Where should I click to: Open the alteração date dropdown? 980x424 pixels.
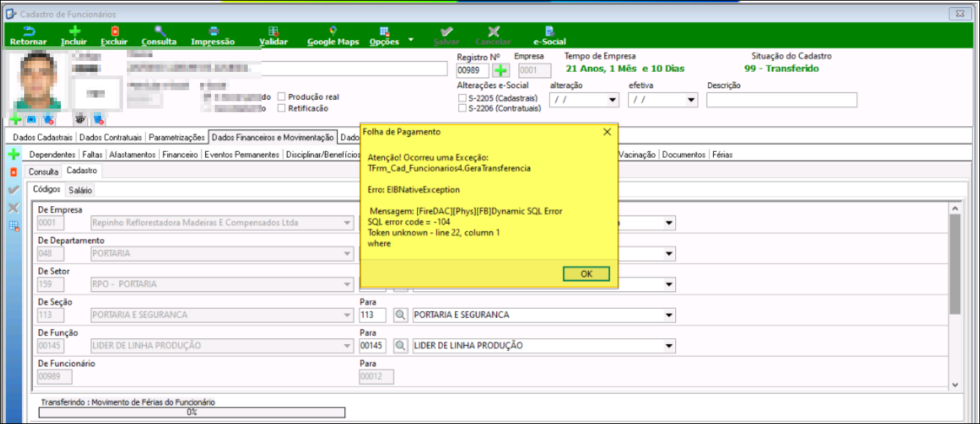pyautogui.click(x=613, y=100)
